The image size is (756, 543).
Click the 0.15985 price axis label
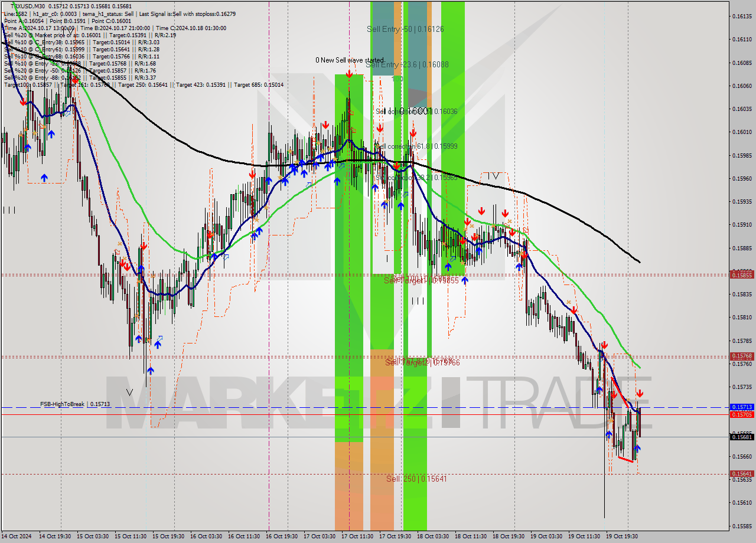pos(742,155)
